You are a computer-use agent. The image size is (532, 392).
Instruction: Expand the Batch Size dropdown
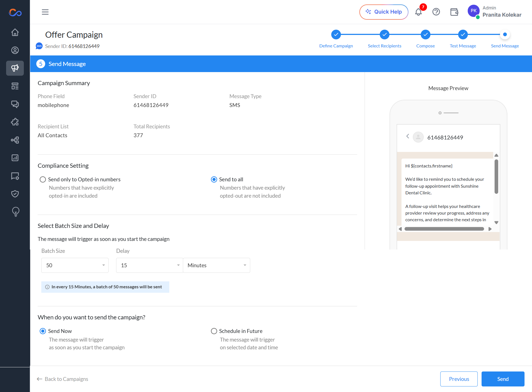click(75, 265)
